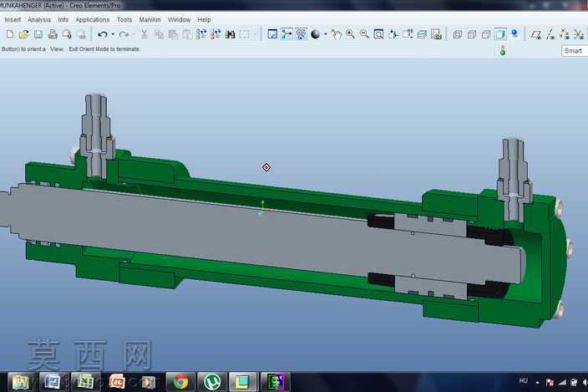The height and width of the screenshot is (392, 588).
Task: Switch display to shaded mode
Action: (x=500, y=34)
